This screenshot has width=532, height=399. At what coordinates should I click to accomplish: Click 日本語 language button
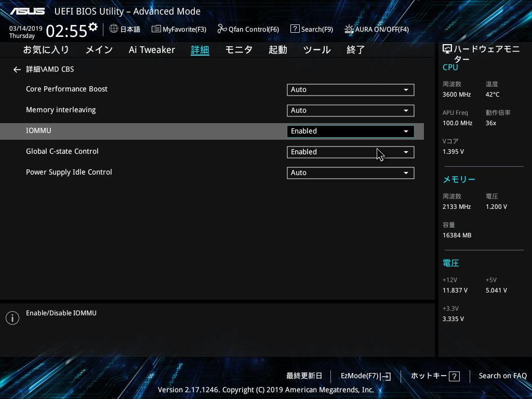tap(130, 29)
